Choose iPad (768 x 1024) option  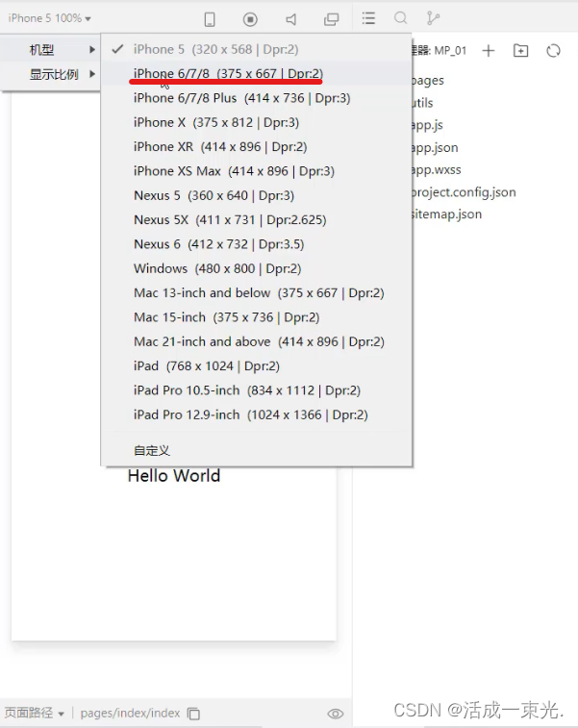256,365
